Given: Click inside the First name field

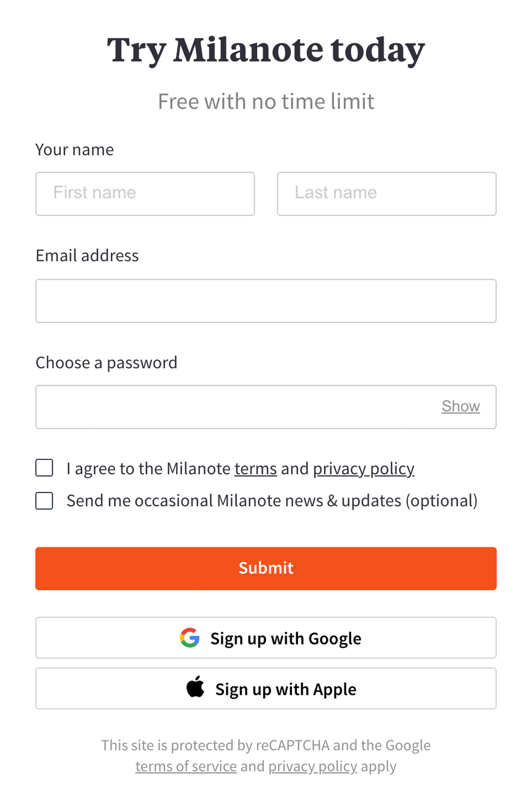Looking at the screenshot, I should [x=145, y=194].
